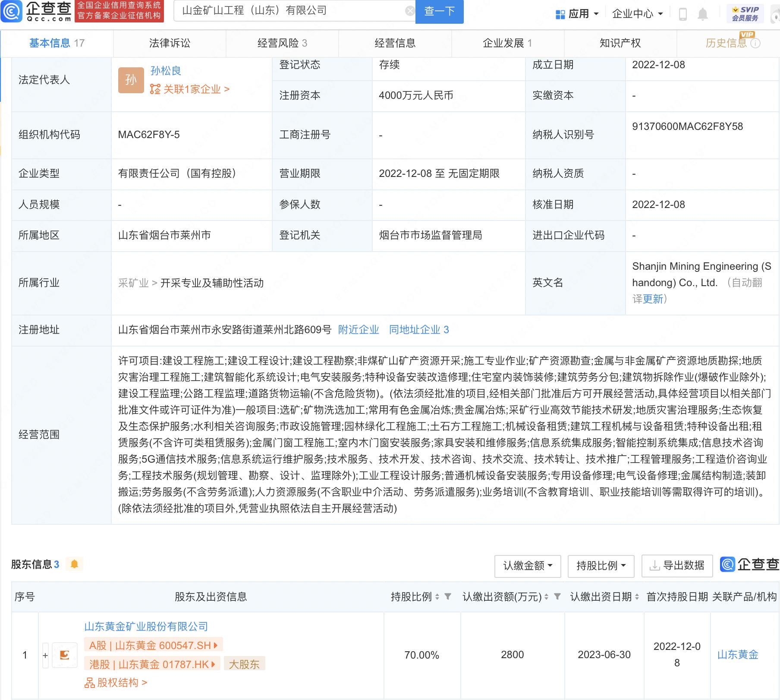This screenshot has height=700, width=780.
Task: Open SVIP member service badge
Action: 745,14
